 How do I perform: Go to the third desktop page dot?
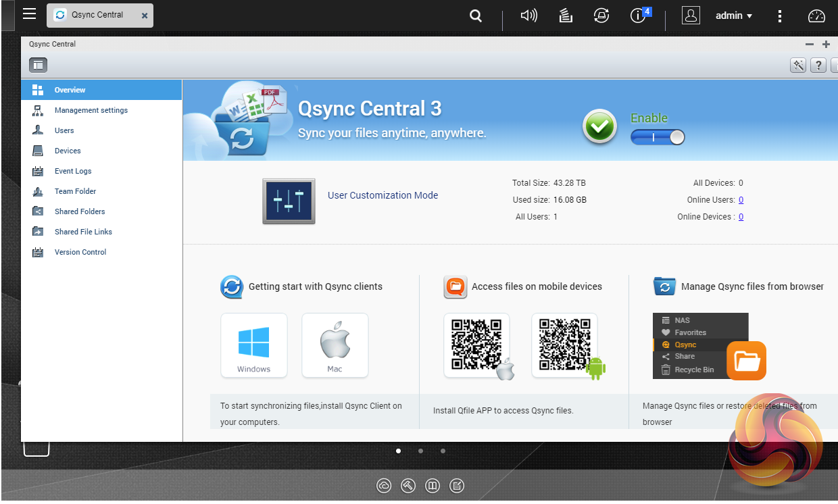pos(443,451)
